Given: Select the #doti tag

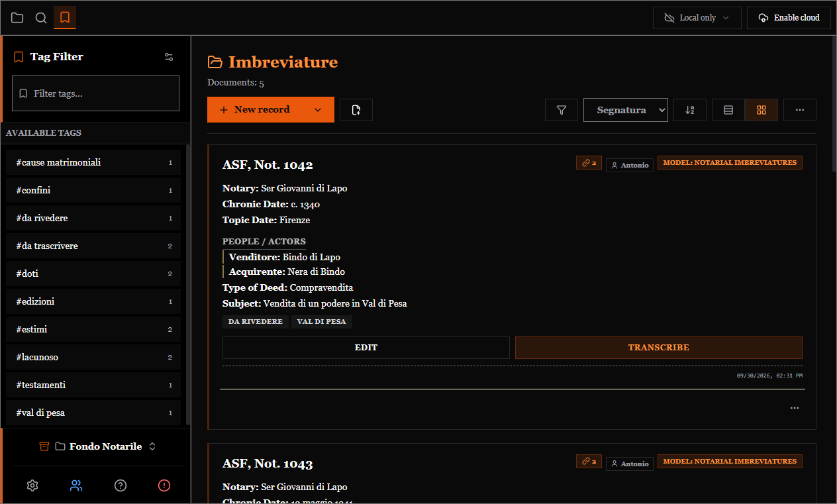Looking at the screenshot, I should click(x=93, y=274).
